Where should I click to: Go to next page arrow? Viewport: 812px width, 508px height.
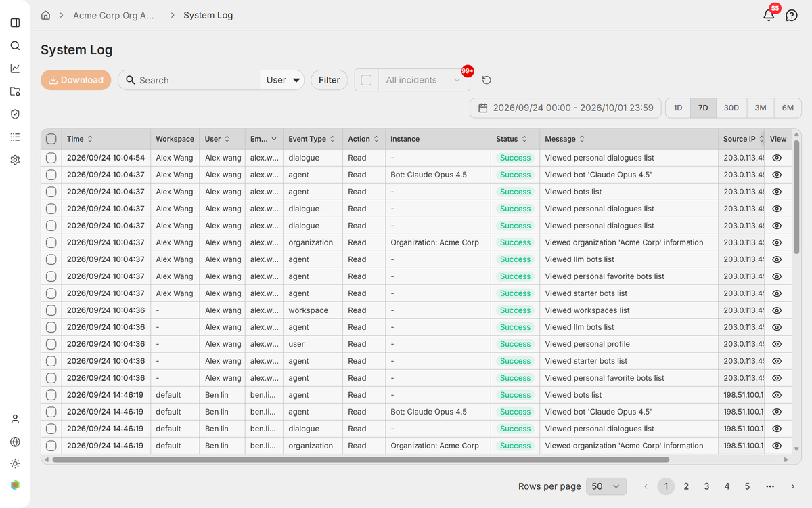792,486
